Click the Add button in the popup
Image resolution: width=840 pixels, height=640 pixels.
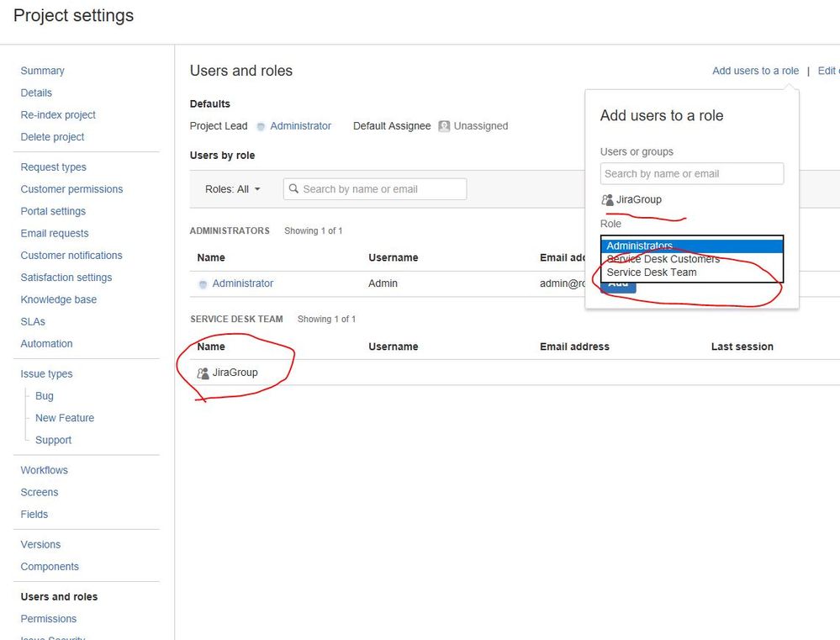click(618, 286)
